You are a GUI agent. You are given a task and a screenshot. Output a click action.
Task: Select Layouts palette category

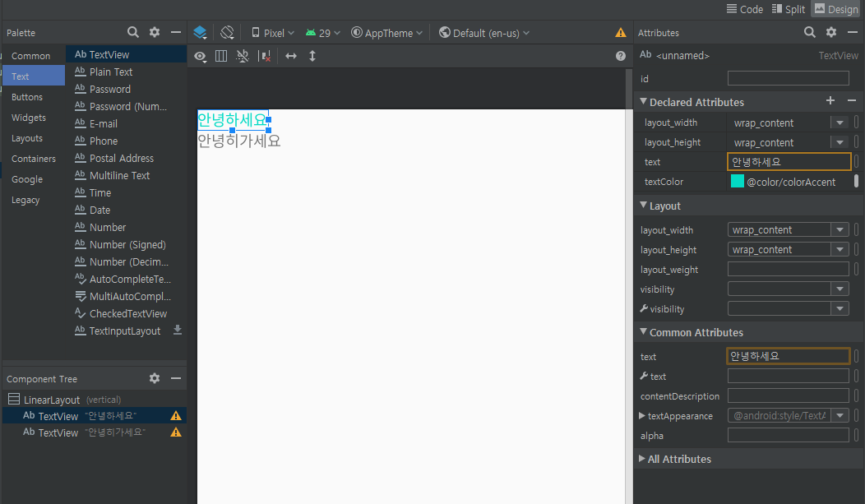pos(34,138)
